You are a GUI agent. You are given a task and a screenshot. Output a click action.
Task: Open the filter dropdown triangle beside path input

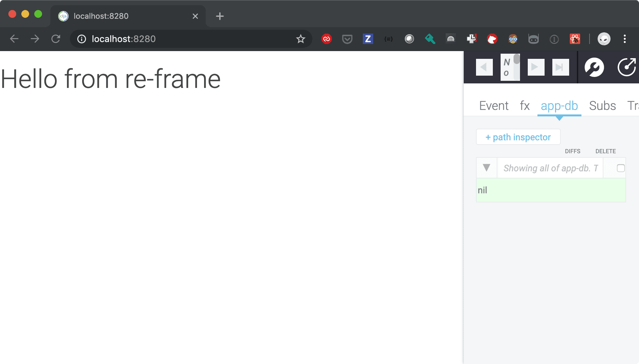coord(486,168)
